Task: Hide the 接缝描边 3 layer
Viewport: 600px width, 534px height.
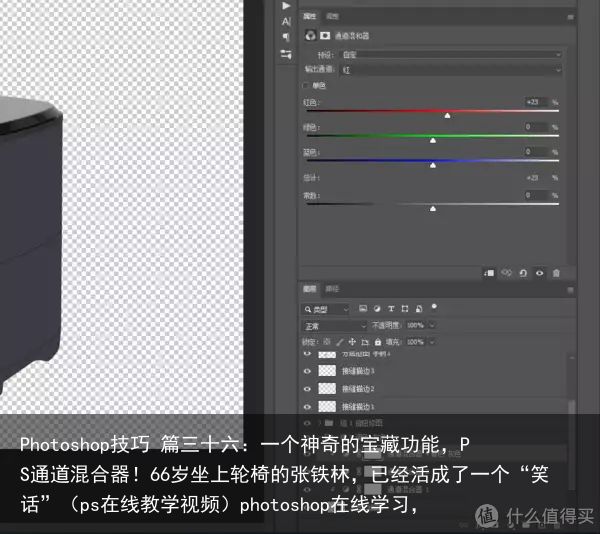Action: tap(307, 371)
